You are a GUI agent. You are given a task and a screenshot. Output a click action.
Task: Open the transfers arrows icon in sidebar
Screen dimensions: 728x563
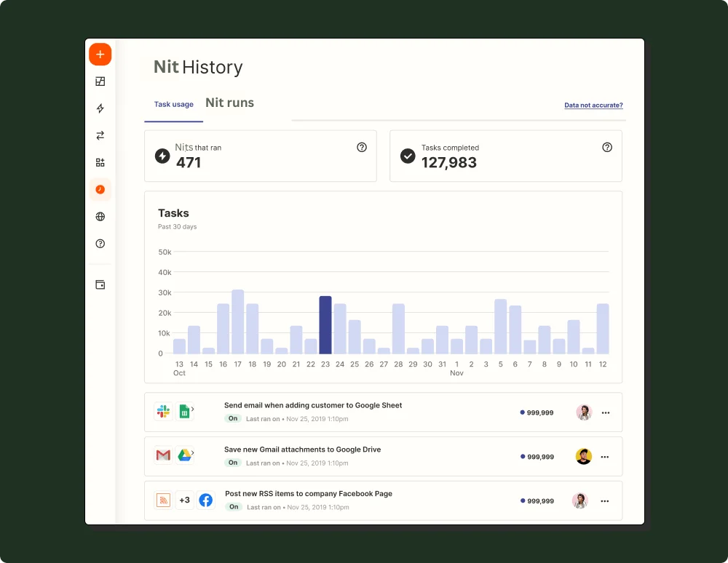tap(100, 135)
